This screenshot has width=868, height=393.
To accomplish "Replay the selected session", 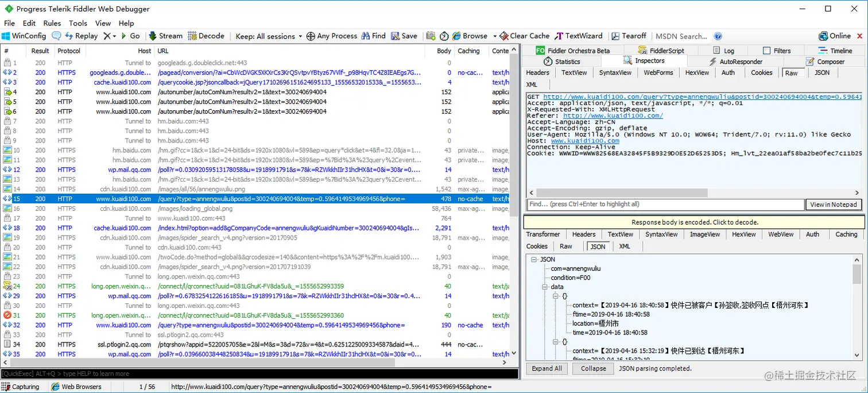I will [81, 36].
